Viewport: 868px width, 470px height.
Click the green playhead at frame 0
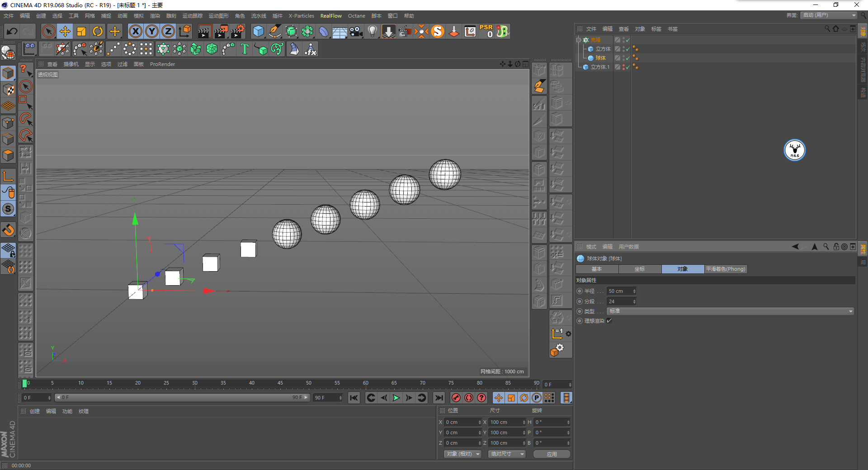[24, 384]
